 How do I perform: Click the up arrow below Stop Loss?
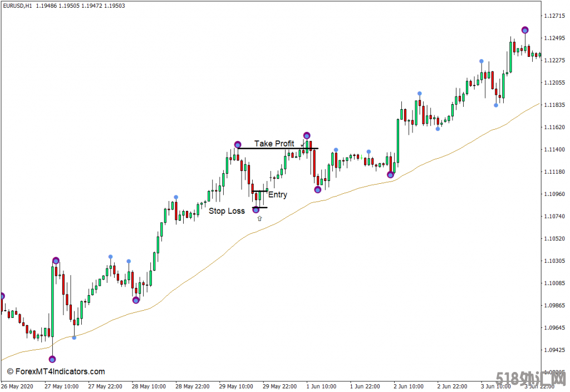point(259,219)
